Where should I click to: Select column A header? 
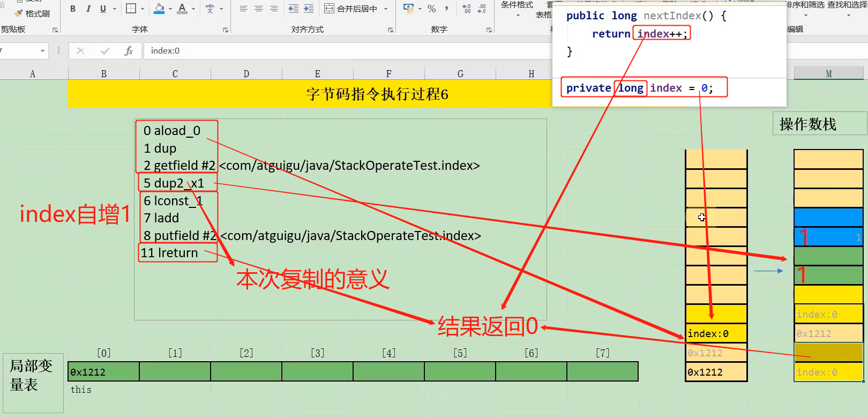click(33, 74)
